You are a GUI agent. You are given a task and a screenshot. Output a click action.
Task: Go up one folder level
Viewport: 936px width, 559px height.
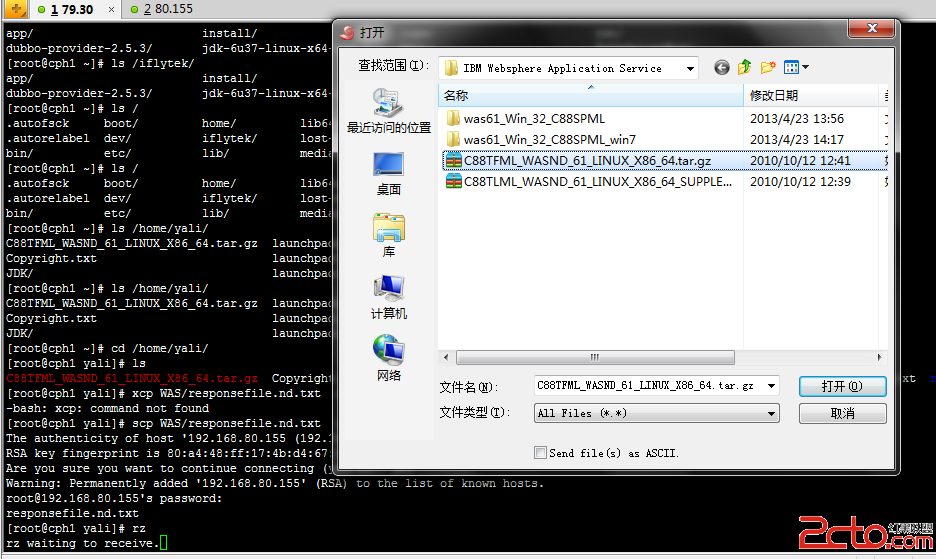tap(744, 67)
